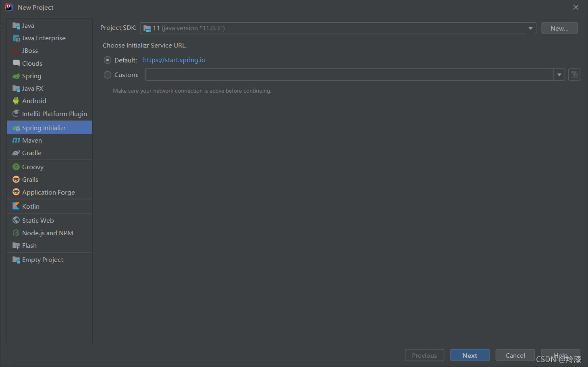
Task: Select the IntelliJ Platform Plugin label
Action: point(55,114)
